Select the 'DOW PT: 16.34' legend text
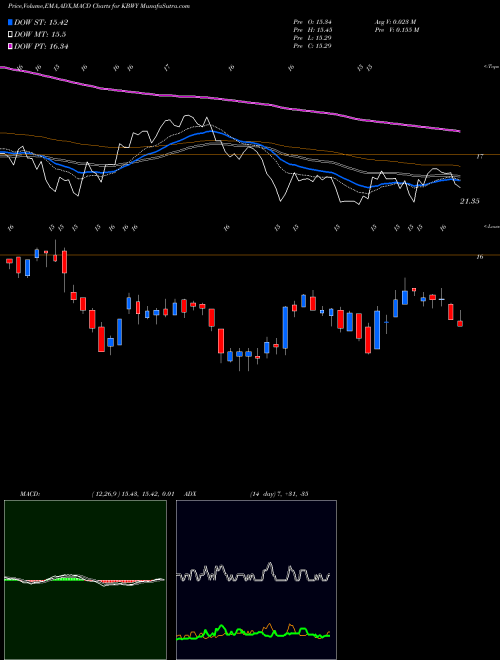Viewport: 500px width, 660px height. 41,46
